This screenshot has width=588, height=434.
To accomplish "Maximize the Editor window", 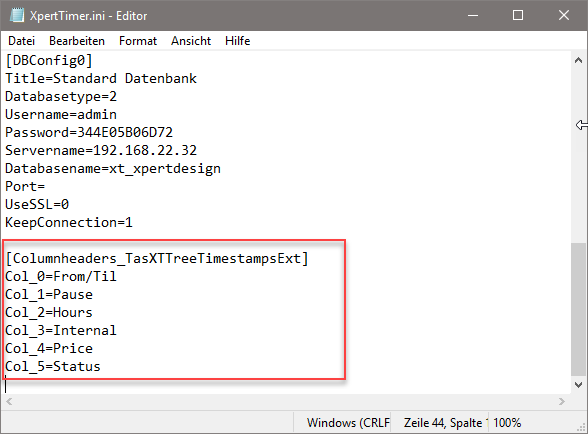I will (518, 15).
